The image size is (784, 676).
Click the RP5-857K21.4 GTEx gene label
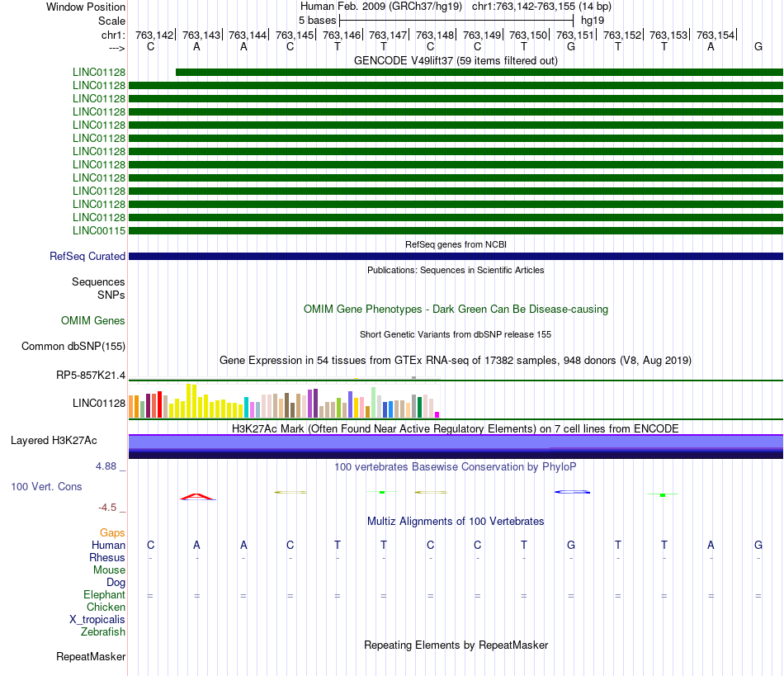pos(91,375)
